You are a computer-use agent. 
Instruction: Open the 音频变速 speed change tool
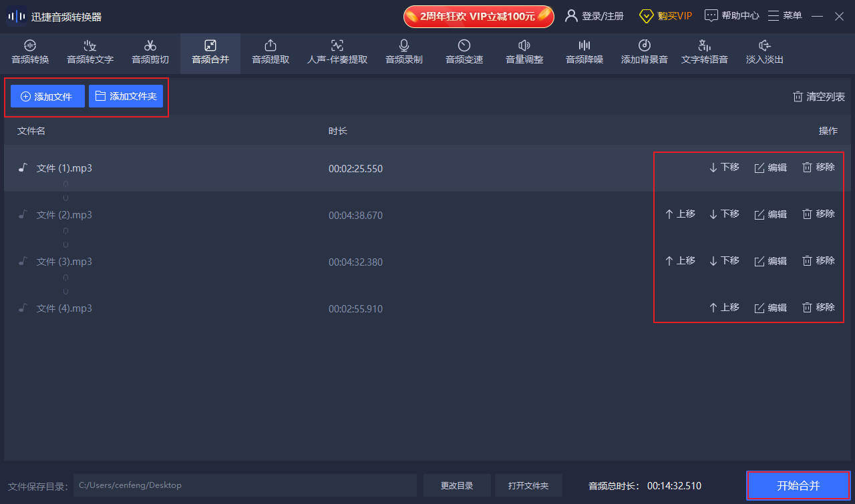pyautogui.click(x=464, y=53)
